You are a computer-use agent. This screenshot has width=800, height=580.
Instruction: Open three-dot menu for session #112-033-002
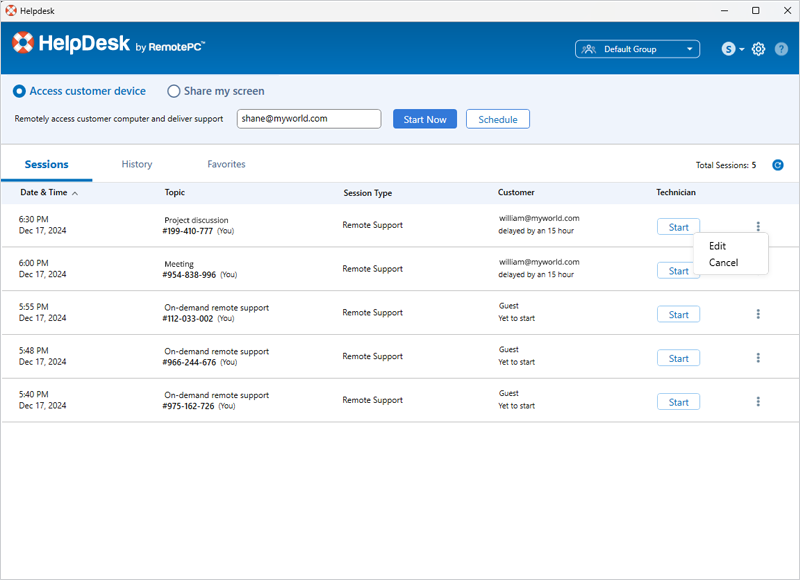(758, 314)
